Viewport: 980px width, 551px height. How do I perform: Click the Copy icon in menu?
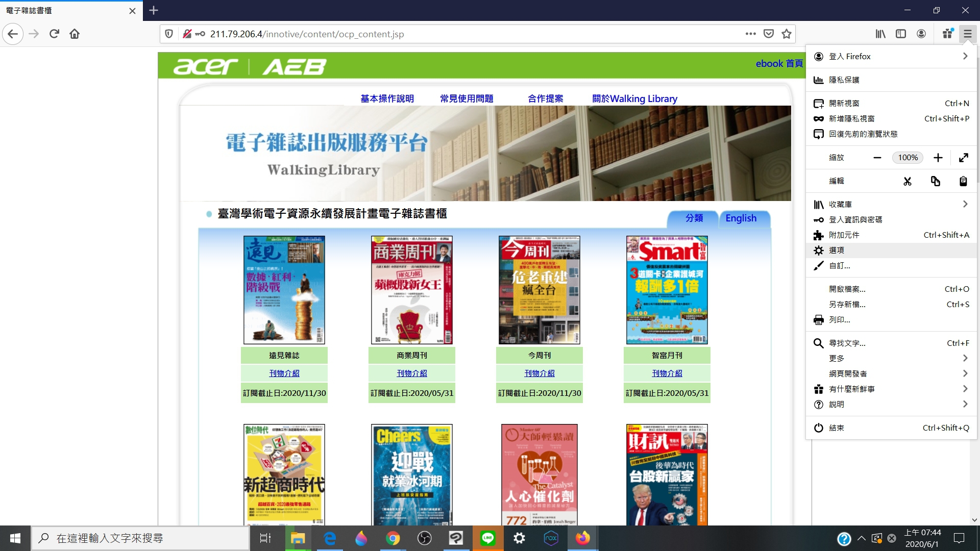(x=936, y=181)
